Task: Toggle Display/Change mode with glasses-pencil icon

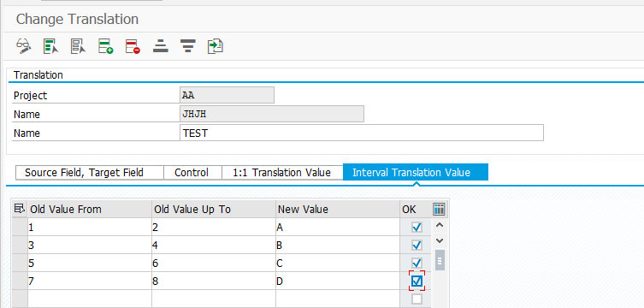Action: (24, 45)
